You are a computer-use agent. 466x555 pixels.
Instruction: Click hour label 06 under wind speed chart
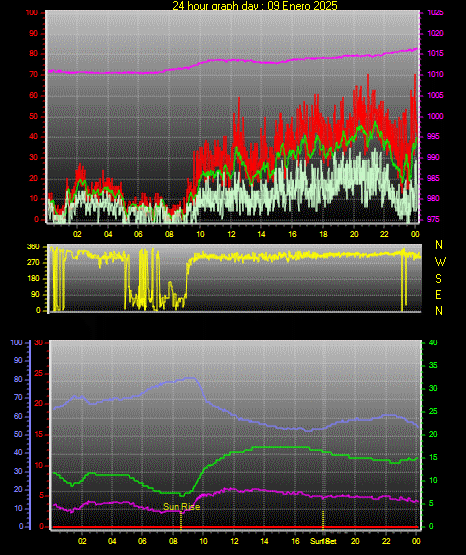click(138, 234)
